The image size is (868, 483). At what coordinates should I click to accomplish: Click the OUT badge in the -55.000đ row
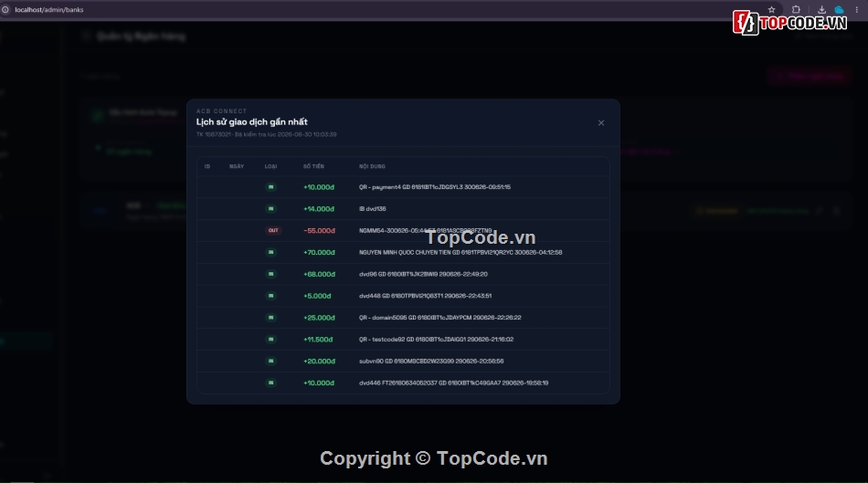click(273, 231)
